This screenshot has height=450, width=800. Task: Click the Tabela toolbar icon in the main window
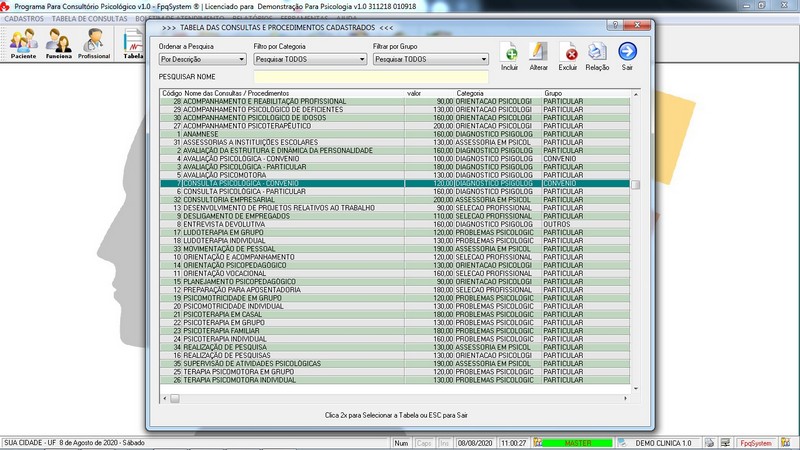(133, 43)
